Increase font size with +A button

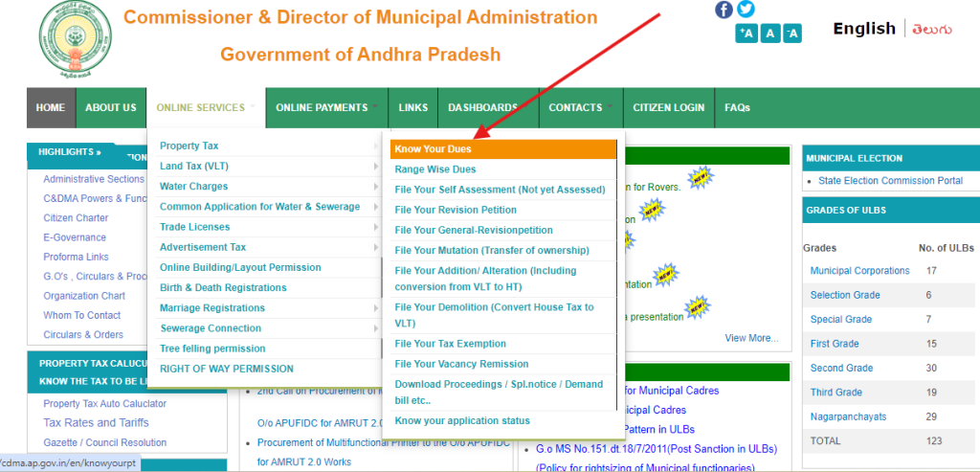click(746, 34)
